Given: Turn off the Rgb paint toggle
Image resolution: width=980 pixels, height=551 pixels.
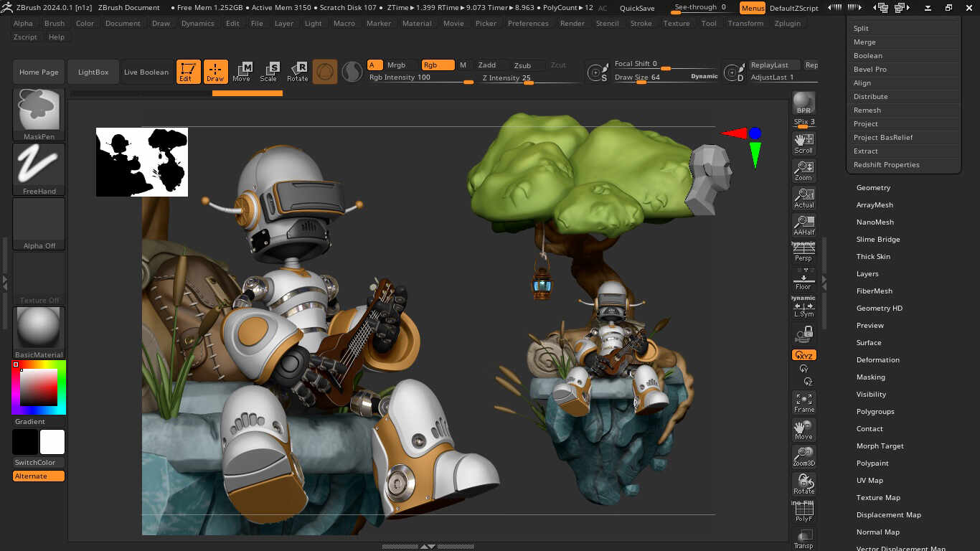Looking at the screenshot, I should pyautogui.click(x=438, y=65).
